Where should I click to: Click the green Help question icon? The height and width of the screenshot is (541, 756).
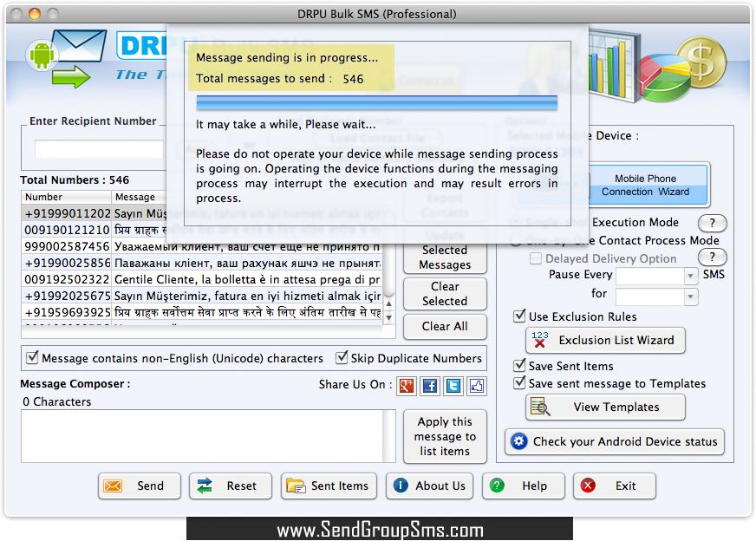tap(497, 485)
